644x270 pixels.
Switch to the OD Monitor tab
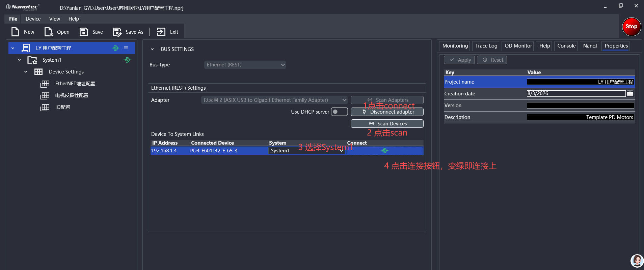[x=518, y=46]
